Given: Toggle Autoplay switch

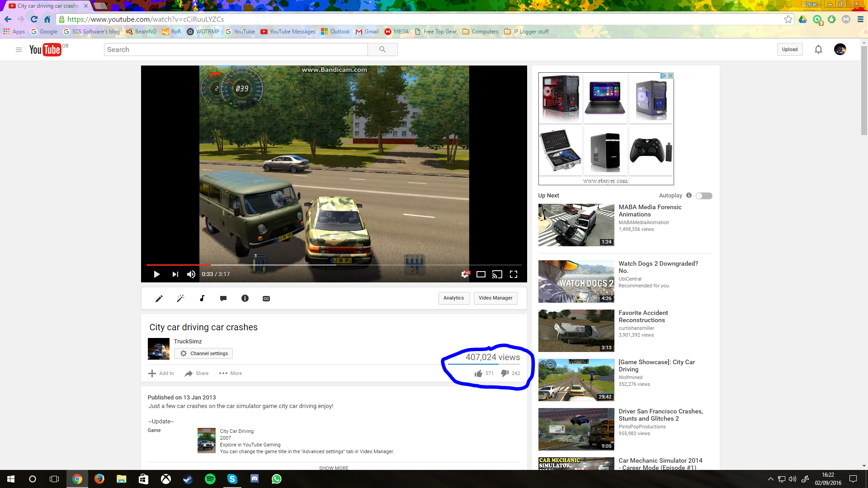Looking at the screenshot, I should click(x=704, y=196).
